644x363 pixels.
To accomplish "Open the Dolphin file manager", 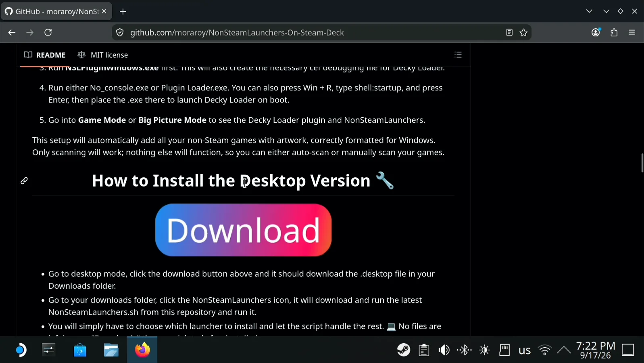I will pos(111,350).
